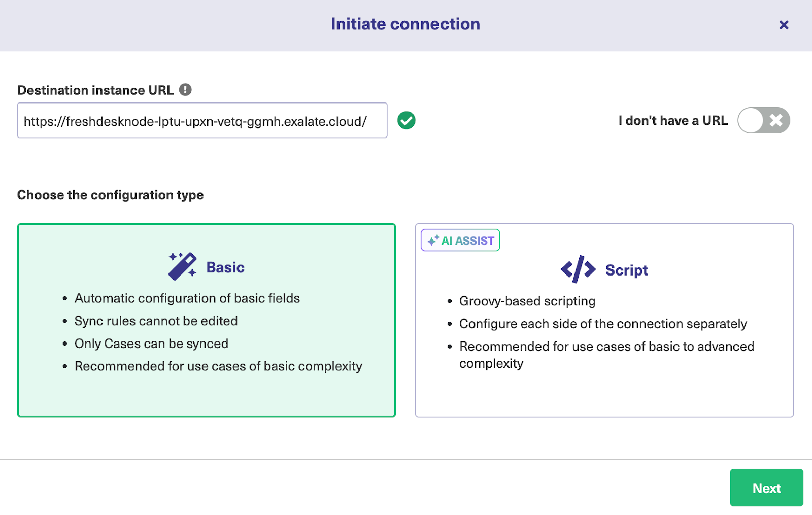Select the Basic configuration card
Image resolution: width=812 pixels, height=515 pixels.
(x=207, y=320)
